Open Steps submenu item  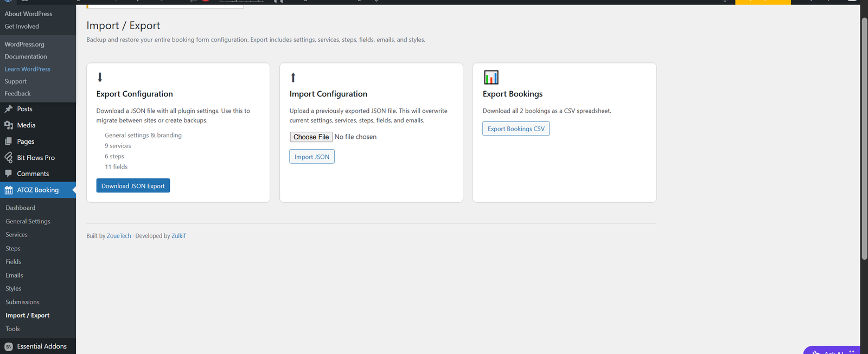click(x=13, y=248)
